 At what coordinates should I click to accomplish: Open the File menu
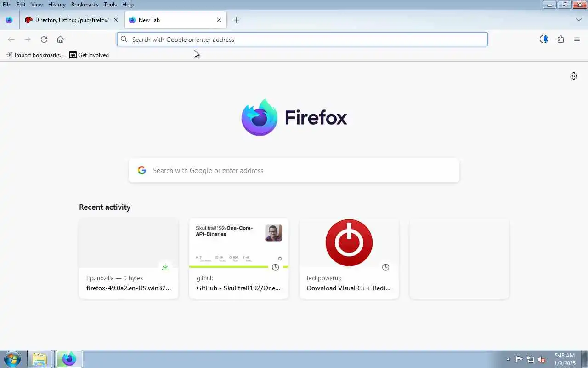click(x=7, y=5)
